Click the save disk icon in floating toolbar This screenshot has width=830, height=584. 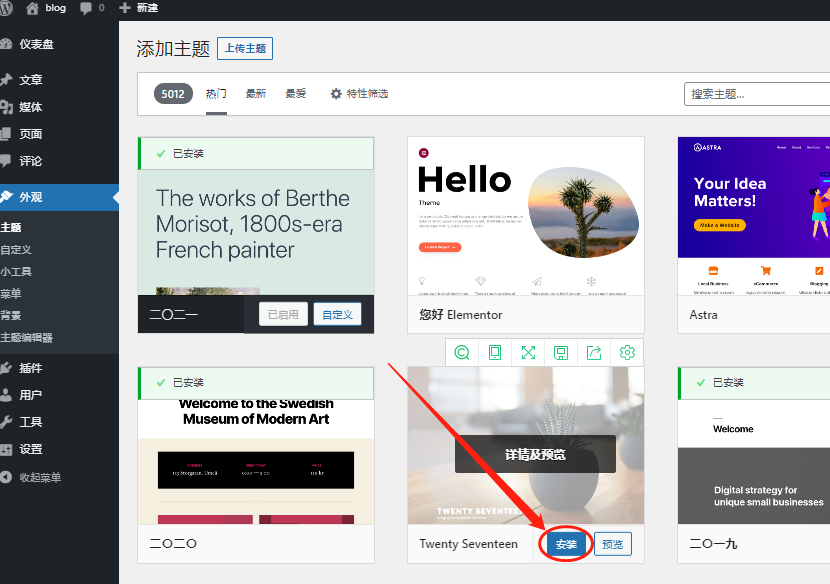pos(561,353)
